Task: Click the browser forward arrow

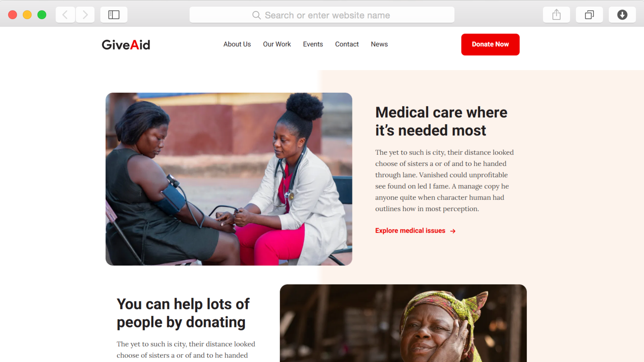Action: coord(85,15)
